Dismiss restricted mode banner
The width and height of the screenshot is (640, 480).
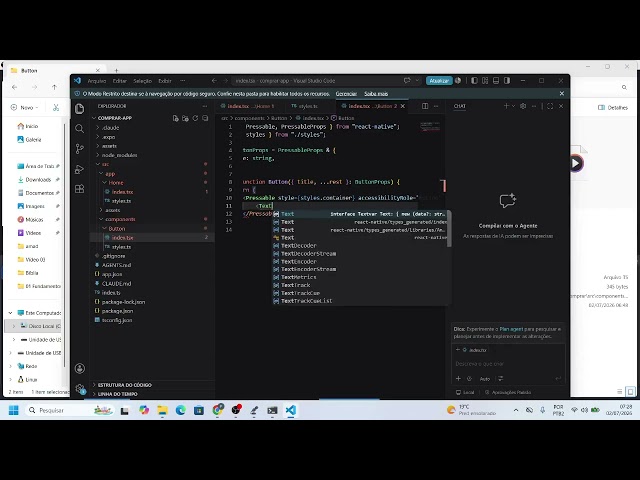[562, 94]
